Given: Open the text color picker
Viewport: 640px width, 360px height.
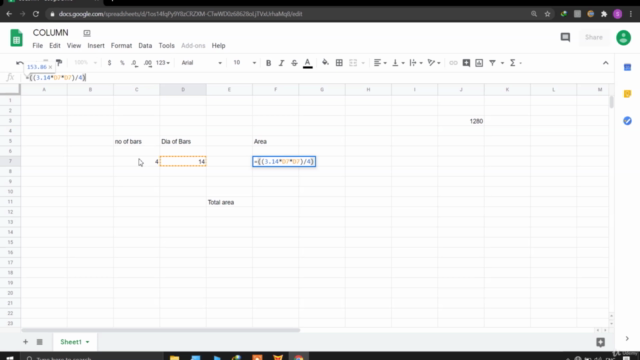Looking at the screenshot, I should click(308, 63).
